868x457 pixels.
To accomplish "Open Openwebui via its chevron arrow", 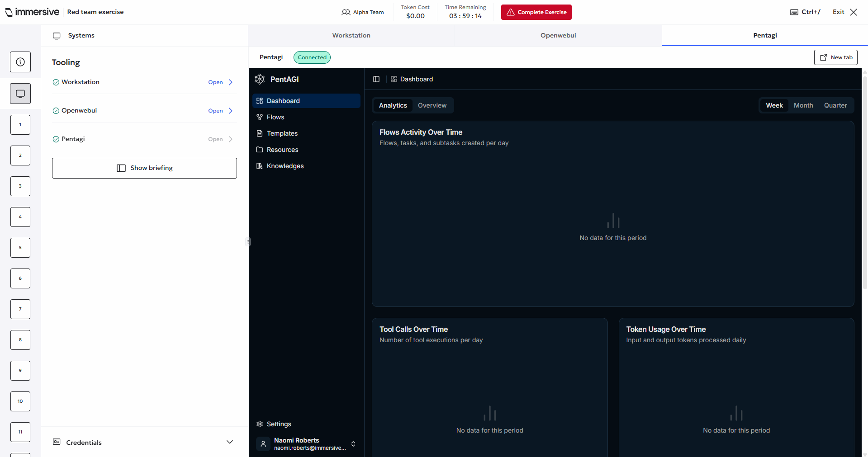I will point(231,111).
